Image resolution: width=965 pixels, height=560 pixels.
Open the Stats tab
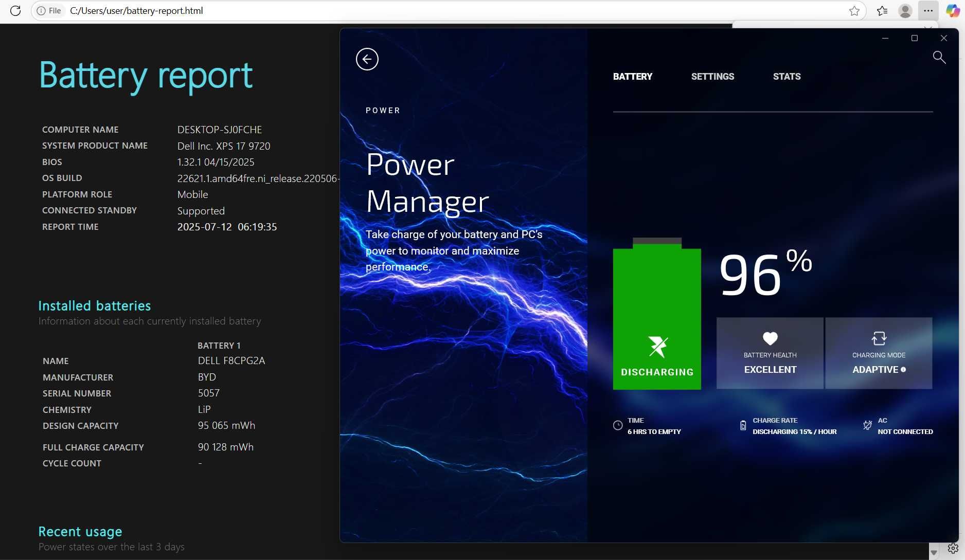point(787,77)
